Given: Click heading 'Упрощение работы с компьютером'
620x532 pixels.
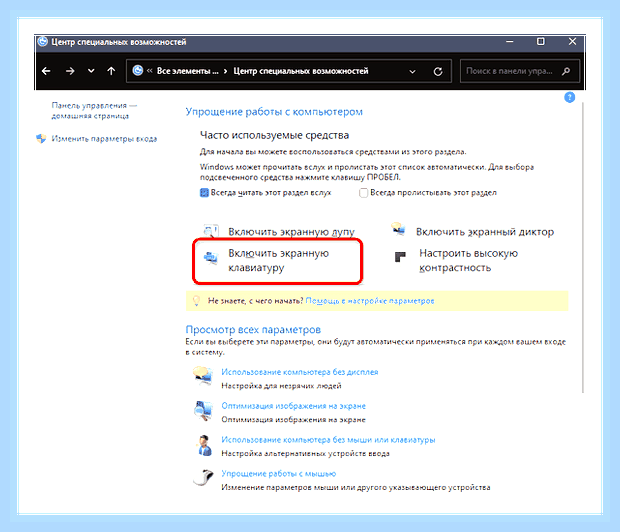Looking at the screenshot, I should [274, 112].
